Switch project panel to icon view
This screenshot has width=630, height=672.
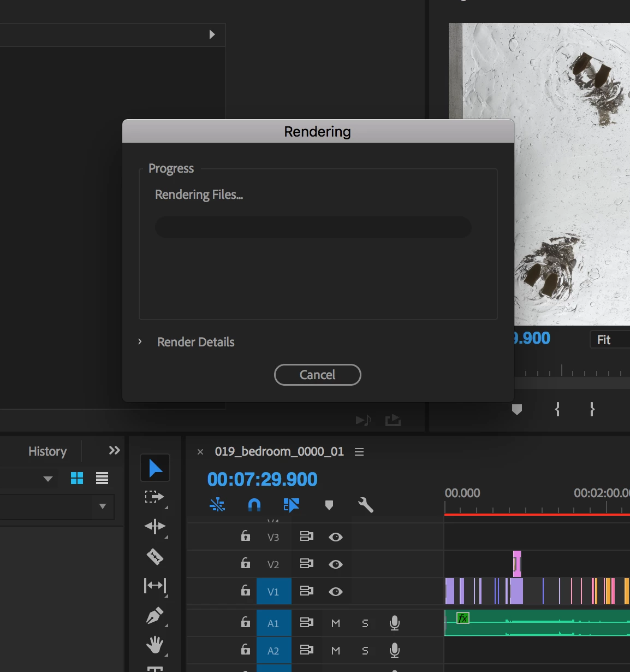coord(77,478)
